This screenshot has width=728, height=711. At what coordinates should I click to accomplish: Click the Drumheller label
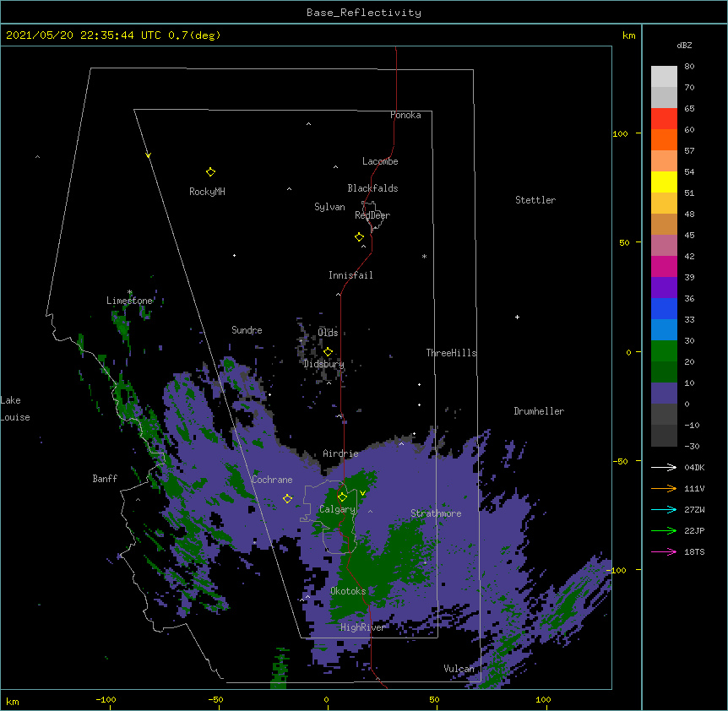[x=539, y=411]
